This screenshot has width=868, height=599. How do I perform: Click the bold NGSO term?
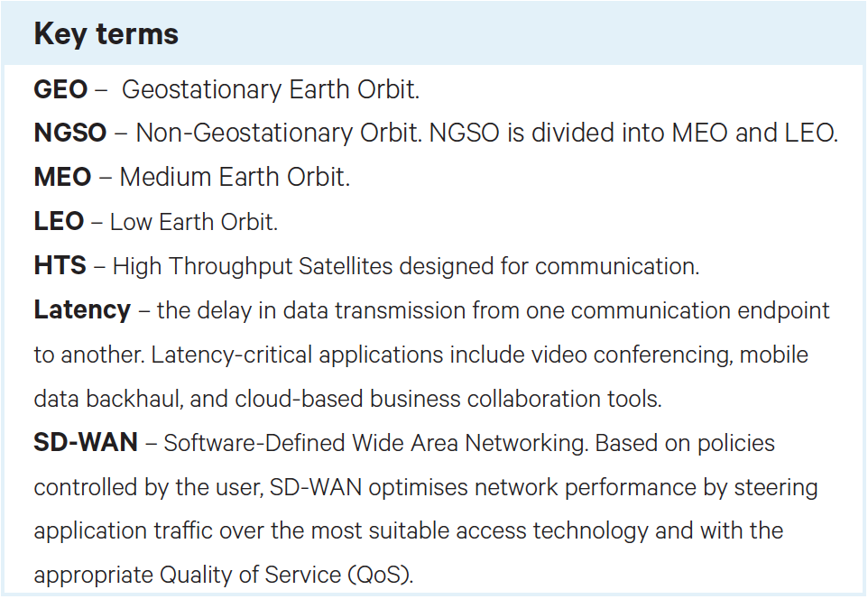[x=70, y=134]
